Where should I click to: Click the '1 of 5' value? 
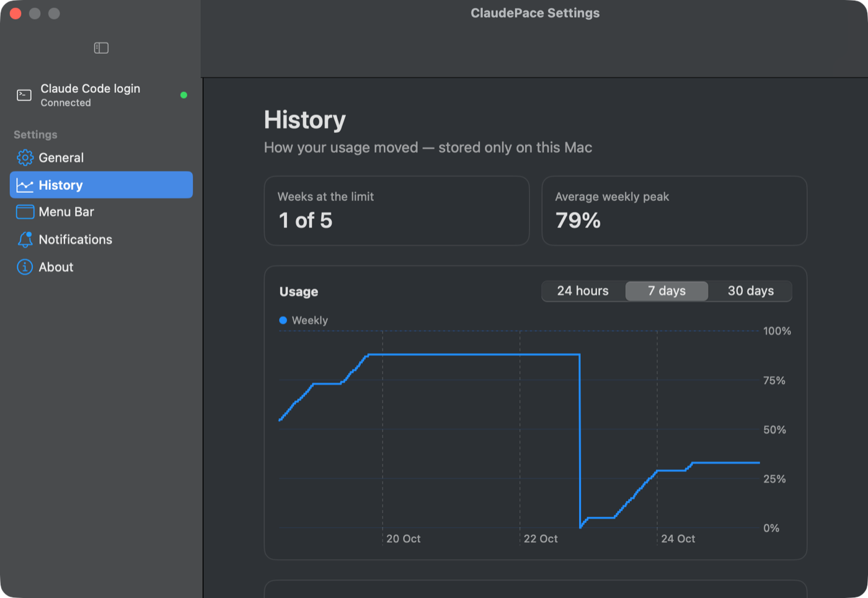click(306, 220)
